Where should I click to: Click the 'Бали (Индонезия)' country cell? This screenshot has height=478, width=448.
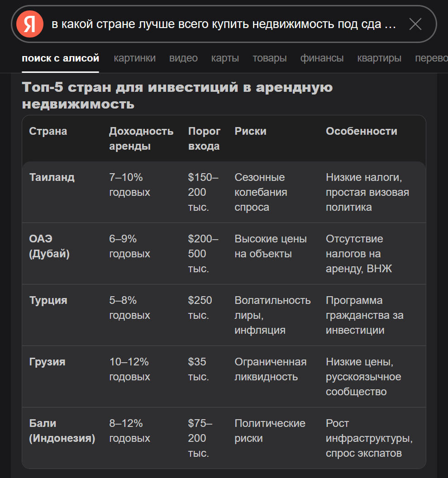click(x=62, y=431)
